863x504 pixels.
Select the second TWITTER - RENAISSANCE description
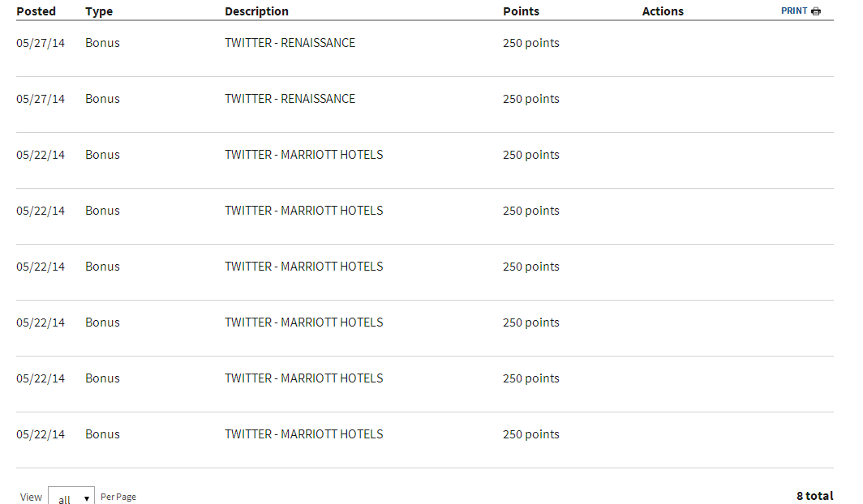pyautogui.click(x=290, y=99)
